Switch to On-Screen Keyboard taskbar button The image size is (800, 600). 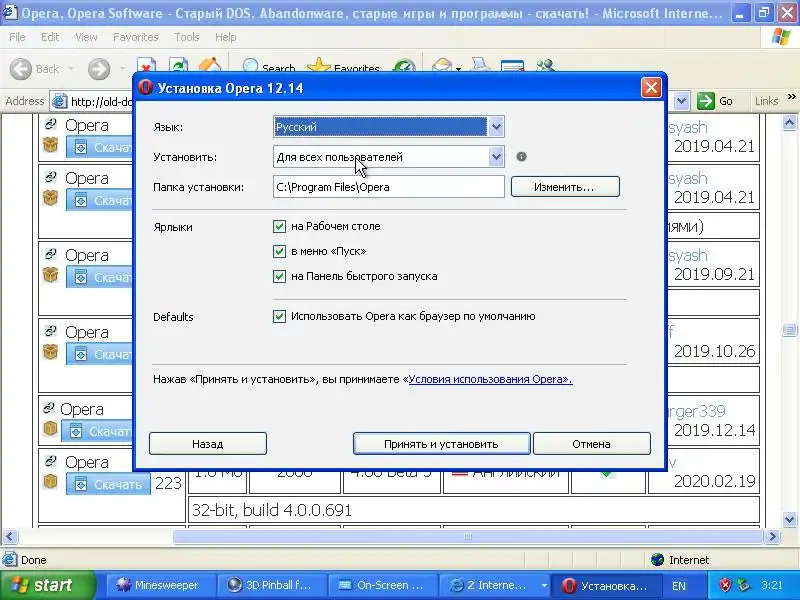(383, 585)
